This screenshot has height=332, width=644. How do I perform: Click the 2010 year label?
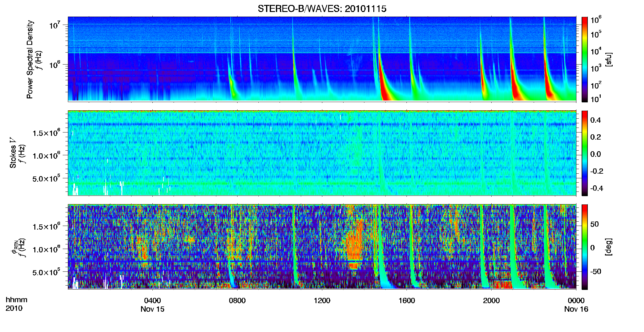pos(14,308)
